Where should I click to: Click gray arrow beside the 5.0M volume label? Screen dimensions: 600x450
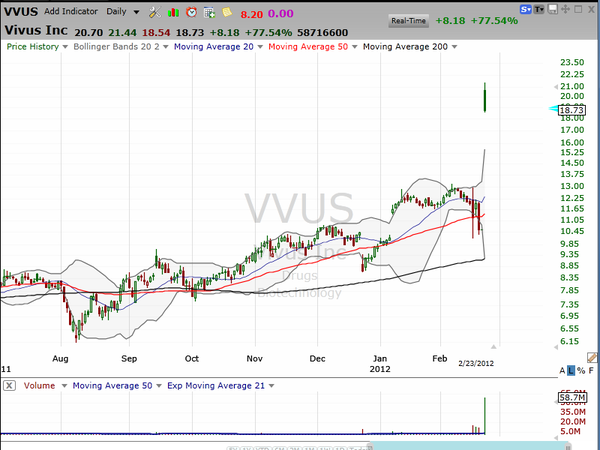(556, 437)
